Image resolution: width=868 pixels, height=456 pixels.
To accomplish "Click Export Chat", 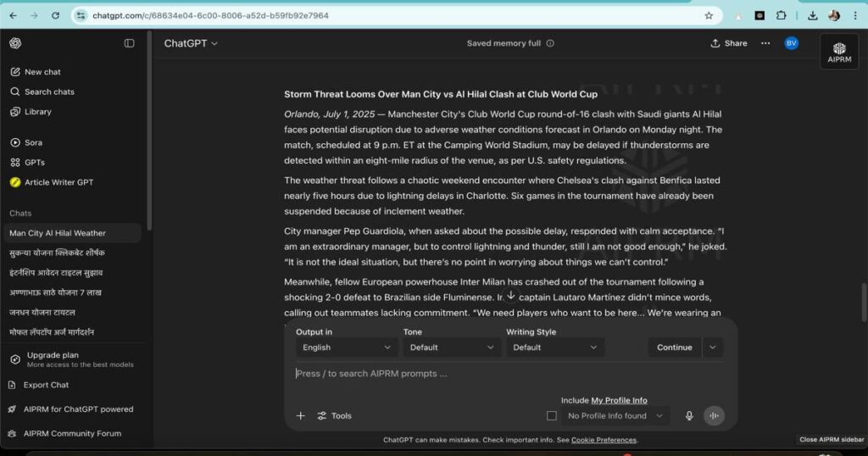I will 39,385.
